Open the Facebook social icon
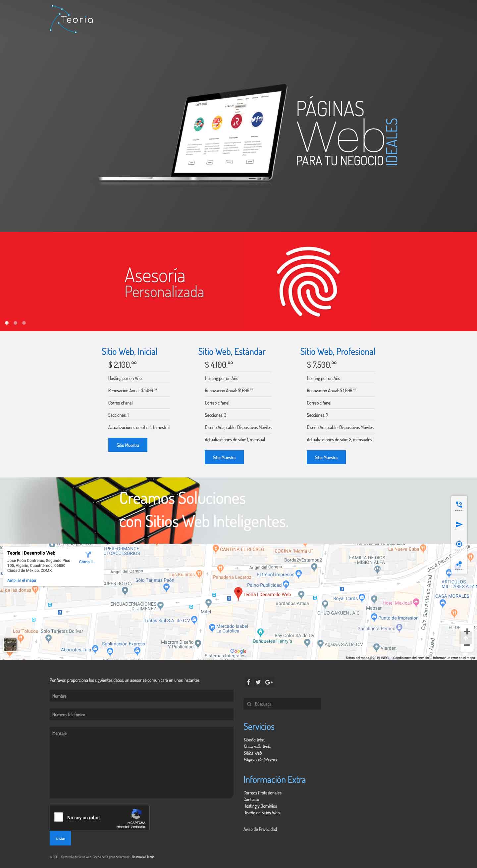The image size is (477, 868). [x=249, y=682]
